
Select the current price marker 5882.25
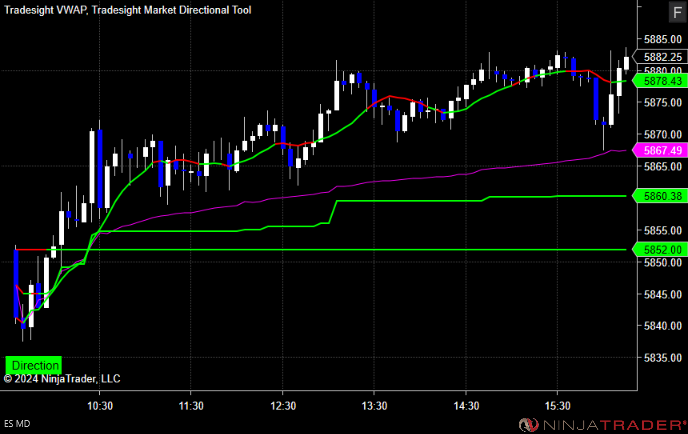(660, 57)
